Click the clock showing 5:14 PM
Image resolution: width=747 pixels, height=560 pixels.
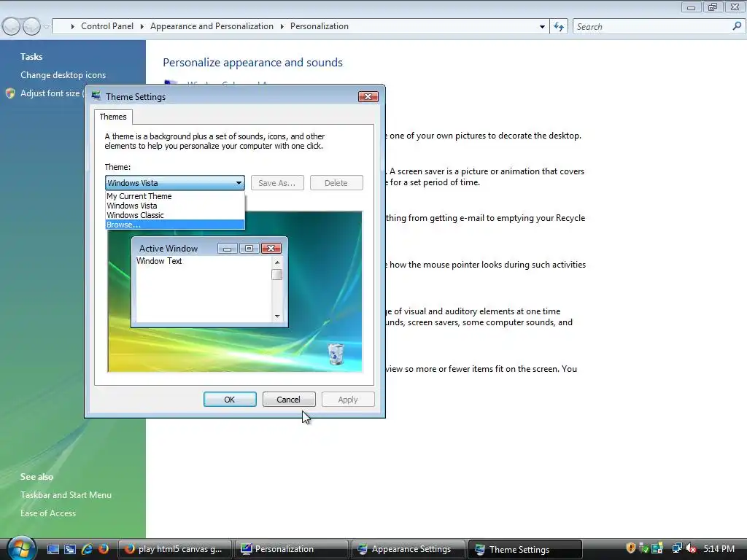click(719, 549)
